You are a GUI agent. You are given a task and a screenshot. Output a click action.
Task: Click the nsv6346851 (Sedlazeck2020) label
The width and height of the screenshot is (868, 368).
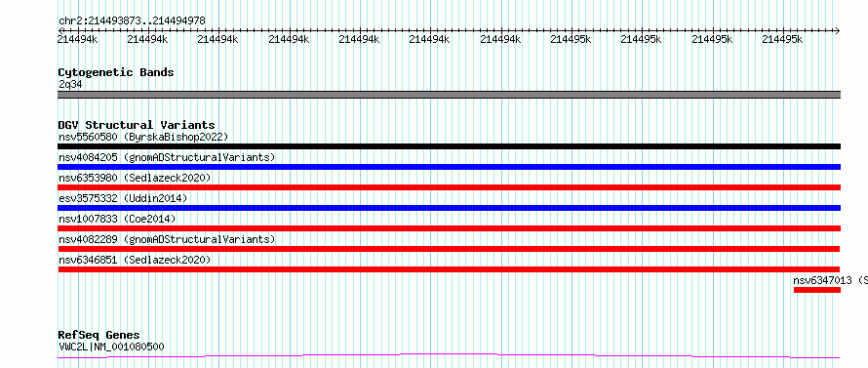click(x=135, y=260)
